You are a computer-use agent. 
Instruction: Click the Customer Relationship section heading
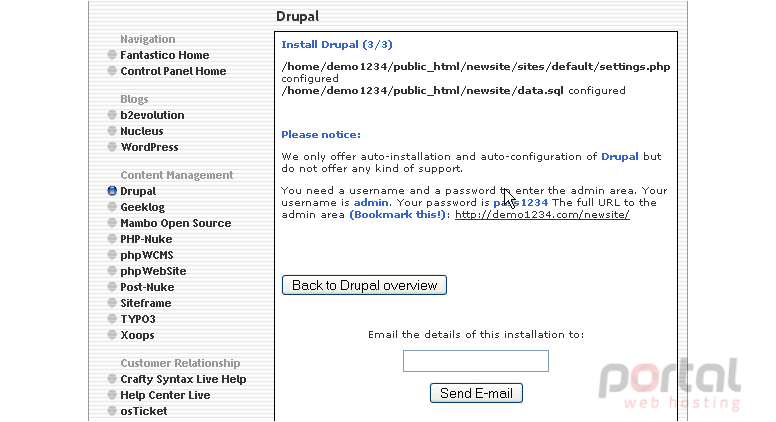(180, 363)
